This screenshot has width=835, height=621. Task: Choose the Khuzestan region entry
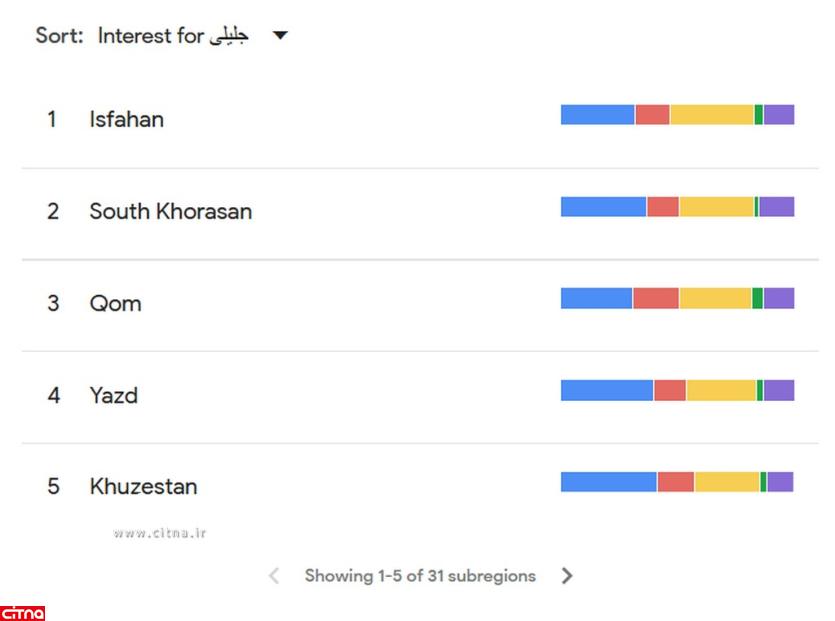(143, 487)
